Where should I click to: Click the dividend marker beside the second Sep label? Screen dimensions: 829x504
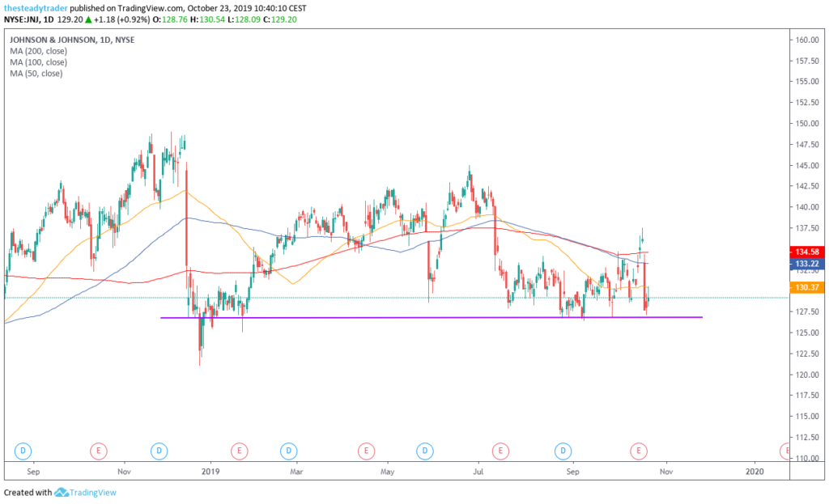pos(563,451)
